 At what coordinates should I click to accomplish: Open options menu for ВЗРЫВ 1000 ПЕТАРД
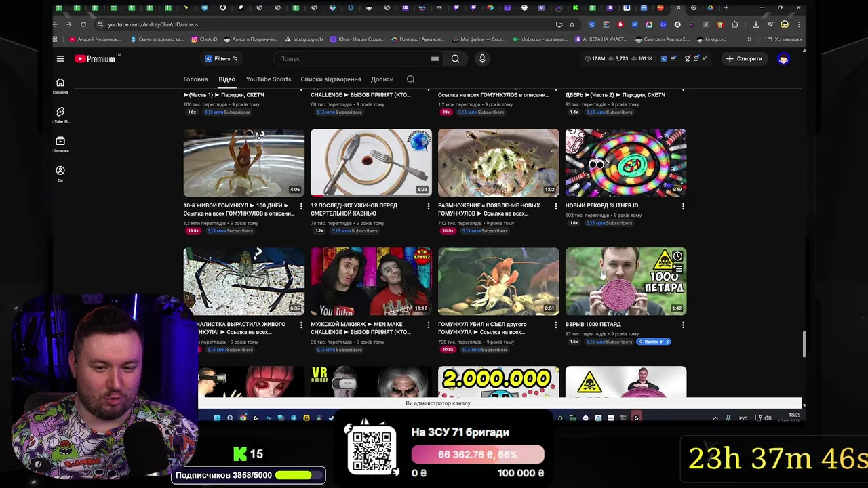click(683, 325)
